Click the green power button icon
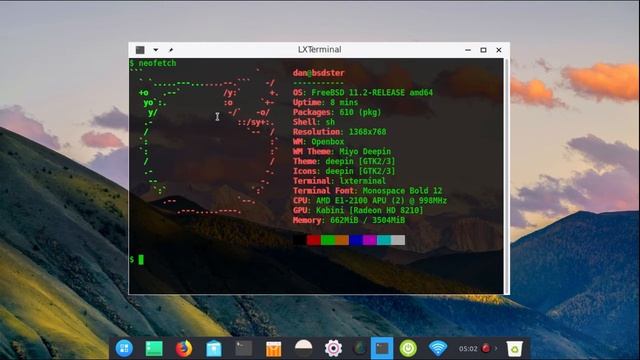640x360 pixels. (408, 349)
